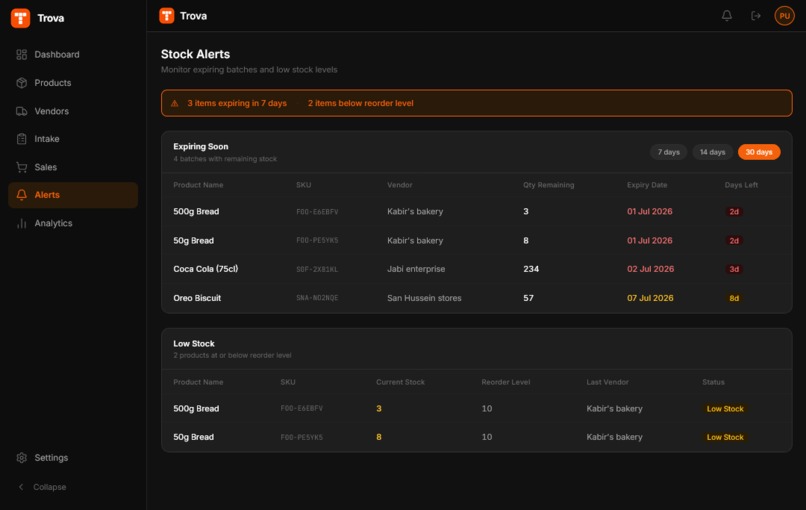Go to Products page
Viewport: 806px width, 510px height.
[x=73, y=83]
